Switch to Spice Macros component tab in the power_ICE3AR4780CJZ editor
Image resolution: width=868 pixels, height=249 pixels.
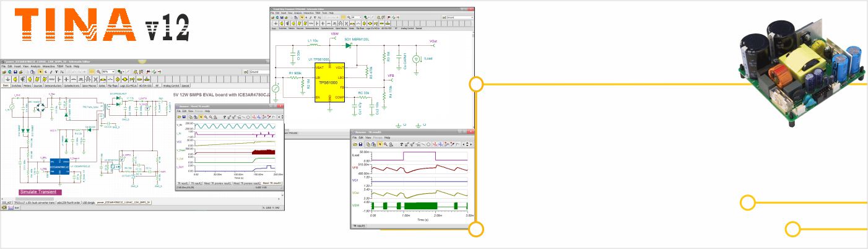89,86
